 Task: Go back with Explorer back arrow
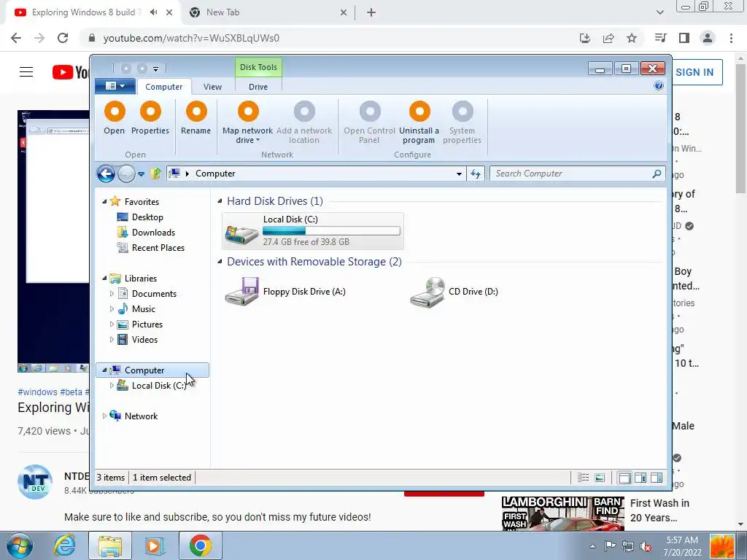(106, 174)
